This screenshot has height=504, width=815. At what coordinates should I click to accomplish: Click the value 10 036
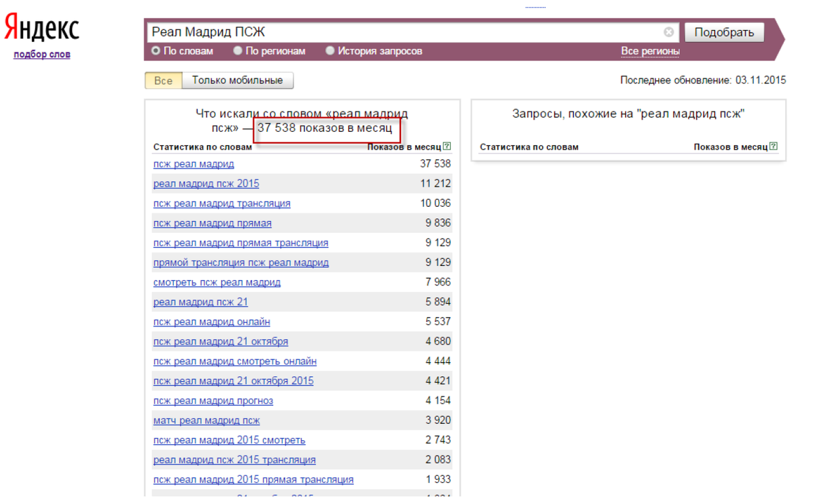tap(436, 203)
